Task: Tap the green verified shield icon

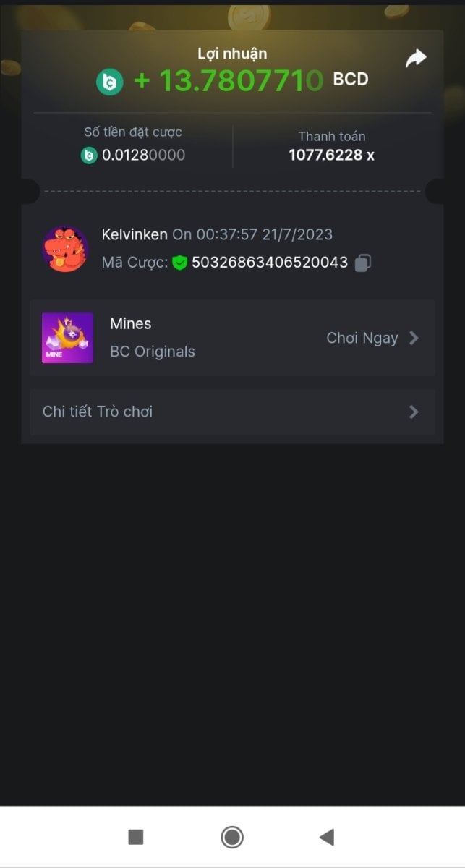Action: 179,263
